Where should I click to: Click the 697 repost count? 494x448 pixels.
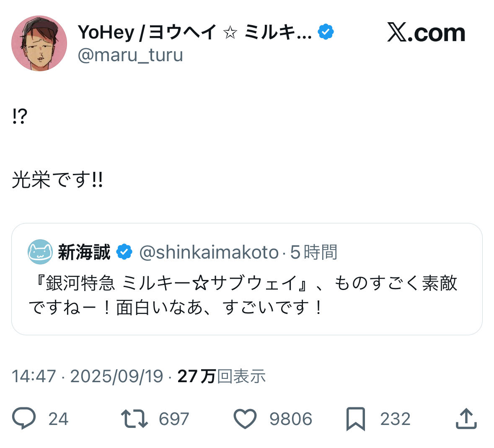point(174,419)
